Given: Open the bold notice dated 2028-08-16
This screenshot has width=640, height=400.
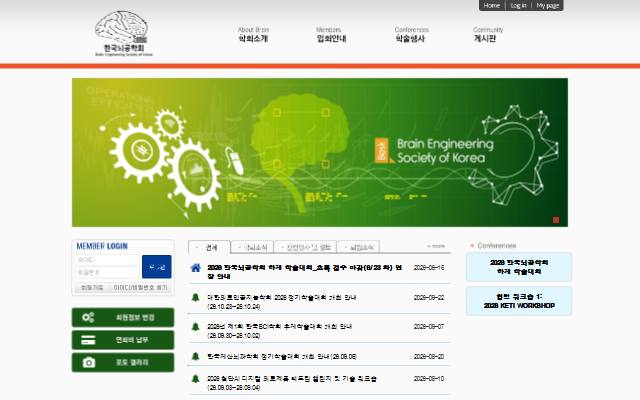Looking at the screenshot, I should pos(304,272).
